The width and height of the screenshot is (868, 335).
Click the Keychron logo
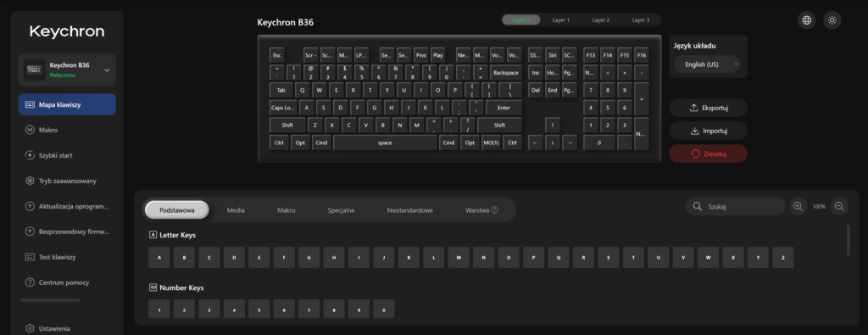[67, 31]
